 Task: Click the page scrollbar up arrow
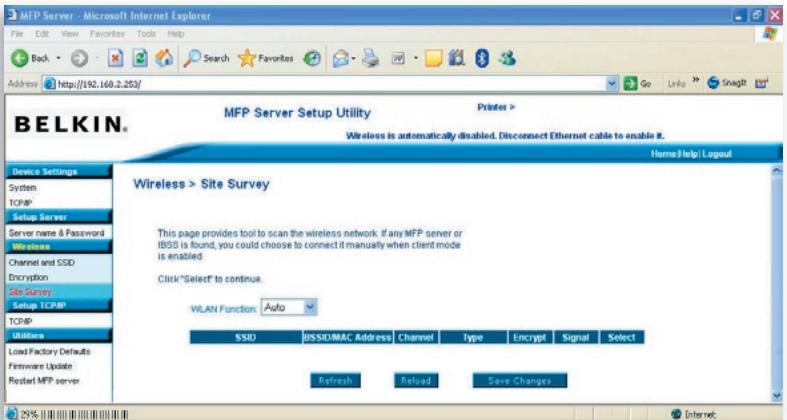[777, 171]
